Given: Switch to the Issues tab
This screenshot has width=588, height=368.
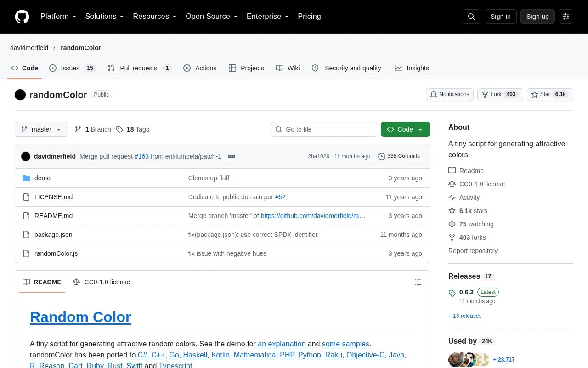Looking at the screenshot, I should coord(72,68).
